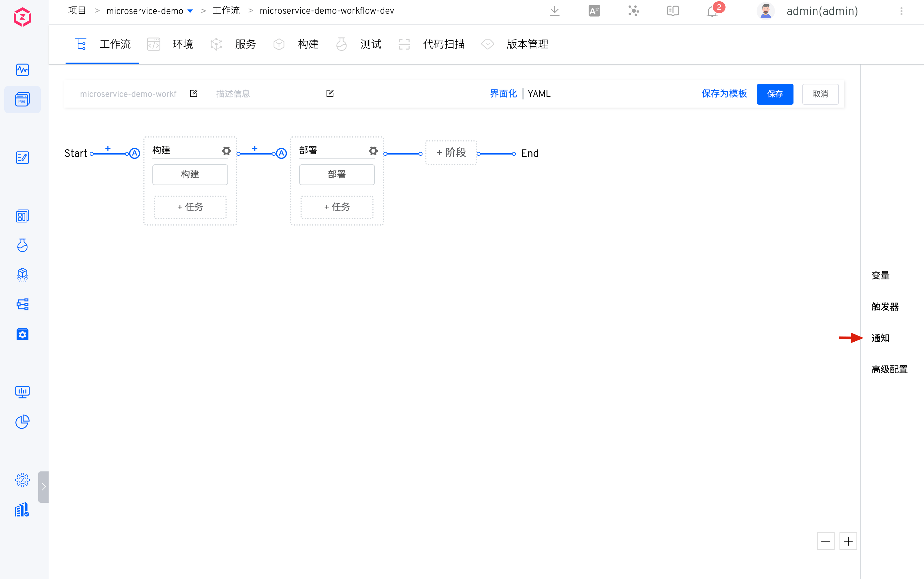The image size is (924, 579).
Task: Click the approval A marker before 构建 stage
Action: click(x=134, y=154)
